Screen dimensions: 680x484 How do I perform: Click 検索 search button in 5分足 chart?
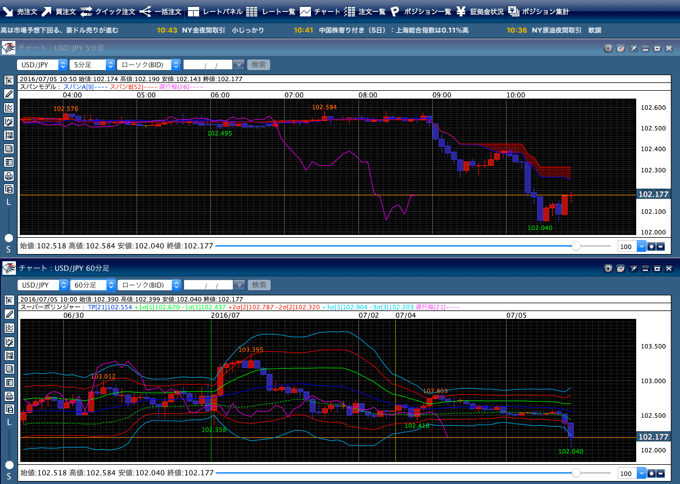coord(258,65)
